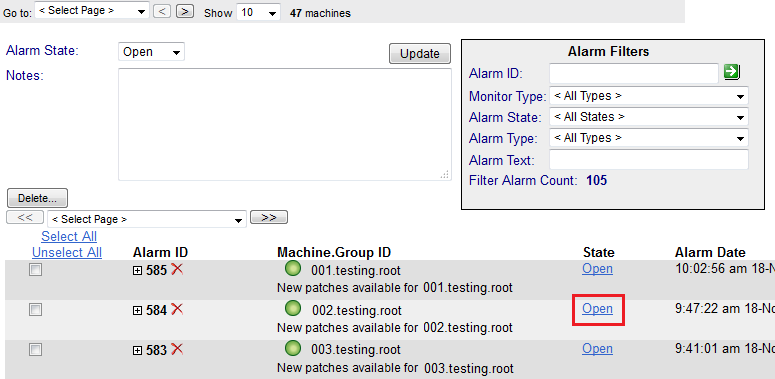Click alarm date 9:41:01 am for alarm 583
Image resolution: width=775 pixels, height=379 pixels.
[725, 349]
